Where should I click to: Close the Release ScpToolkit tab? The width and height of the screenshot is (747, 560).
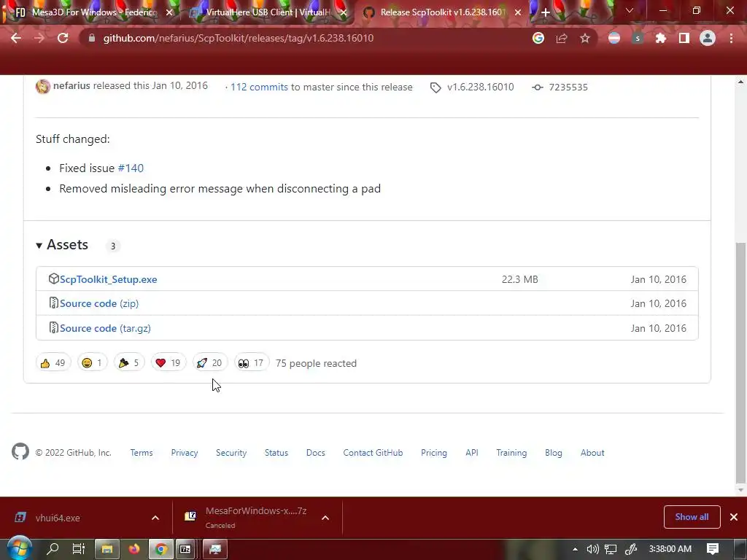(518, 12)
